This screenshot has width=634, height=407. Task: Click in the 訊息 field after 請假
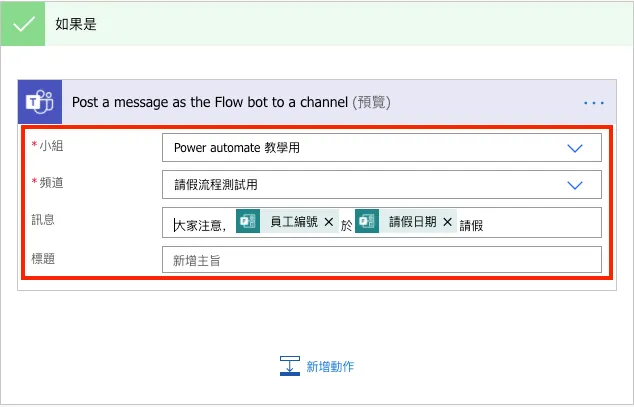(542, 223)
